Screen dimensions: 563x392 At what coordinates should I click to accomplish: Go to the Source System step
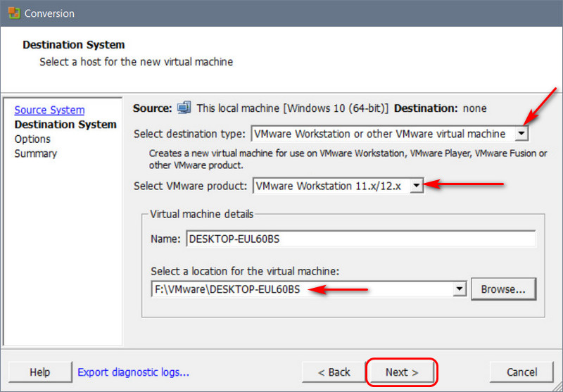point(49,110)
